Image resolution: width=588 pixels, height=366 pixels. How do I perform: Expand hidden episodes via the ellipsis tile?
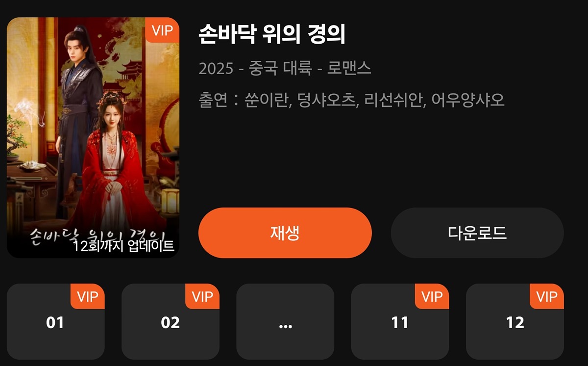285,322
